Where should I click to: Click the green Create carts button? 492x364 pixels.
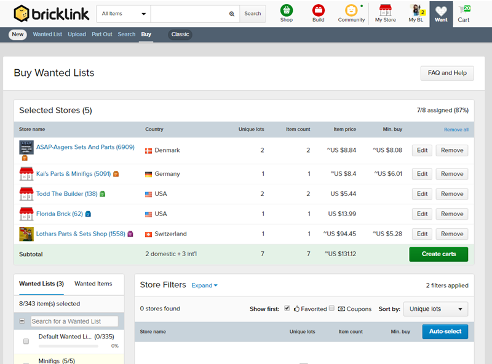pyautogui.click(x=438, y=254)
